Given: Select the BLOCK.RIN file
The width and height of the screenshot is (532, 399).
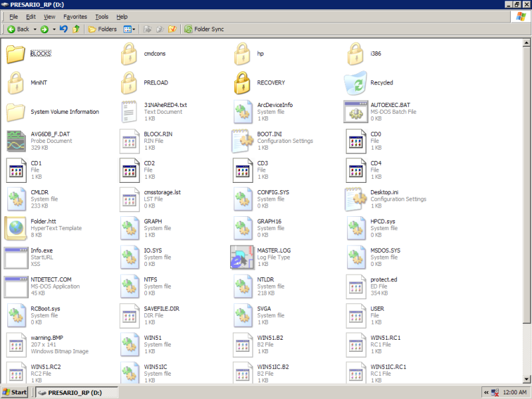Looking at the screenshot, I should click(x=129, y=141).
